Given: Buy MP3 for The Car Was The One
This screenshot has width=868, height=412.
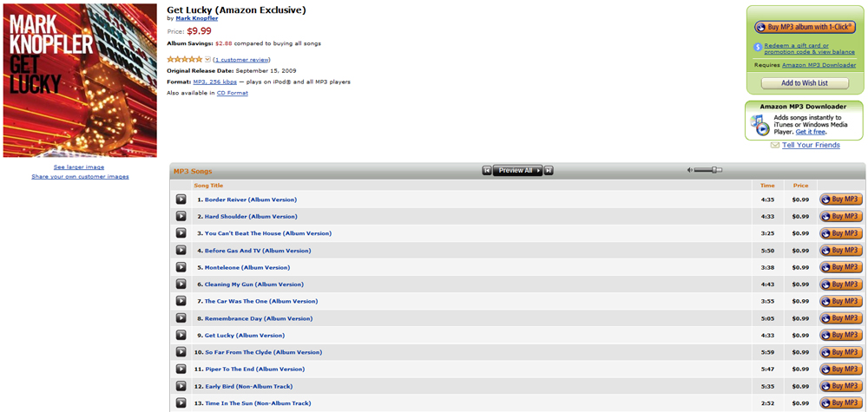Looking at the screenshot, I should 841,301.
